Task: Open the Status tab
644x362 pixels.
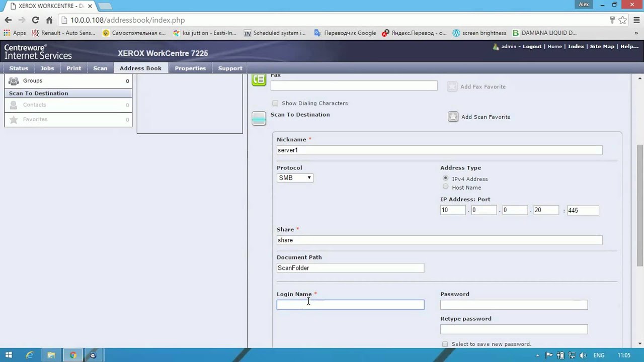Action: [19, 68]
